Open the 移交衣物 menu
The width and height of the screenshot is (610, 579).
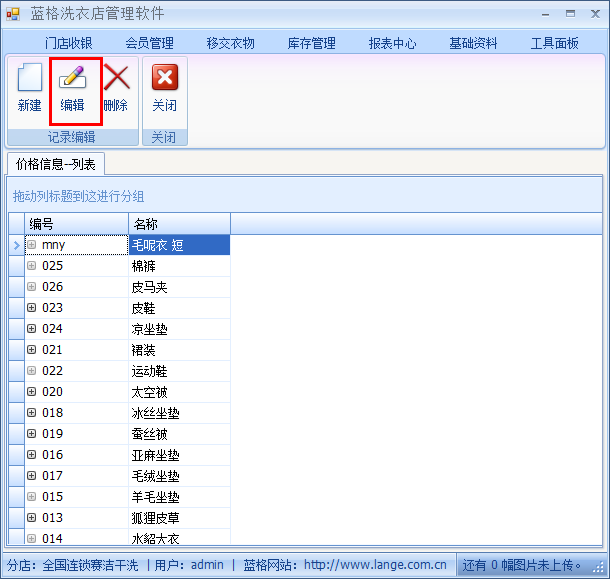(x=231, y=43)
